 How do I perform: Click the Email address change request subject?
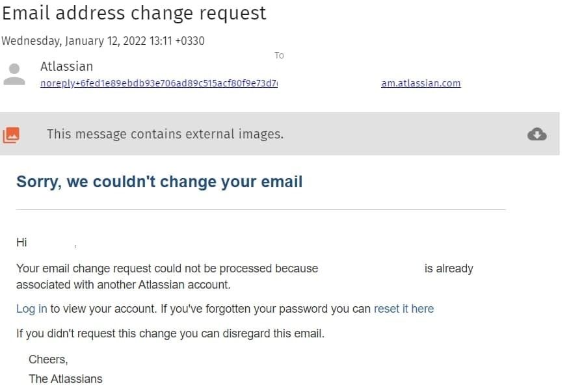tap(134, 14)
